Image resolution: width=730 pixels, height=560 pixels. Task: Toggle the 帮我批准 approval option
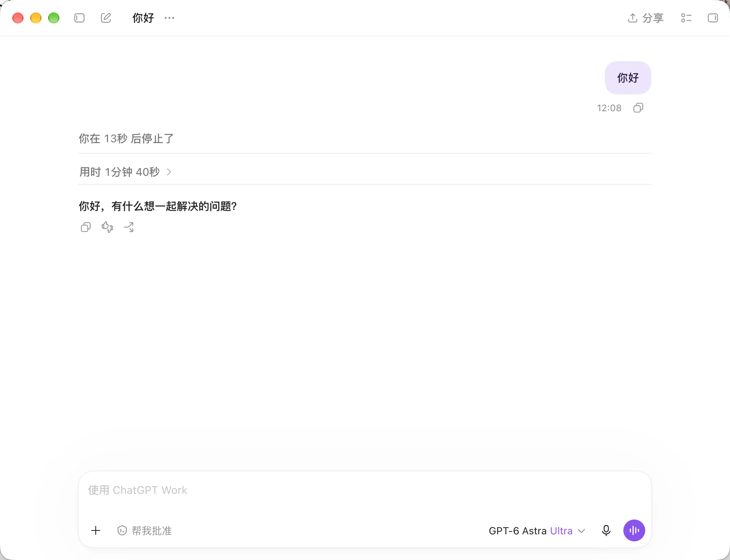pyautogui.click(x=144, y=530)
